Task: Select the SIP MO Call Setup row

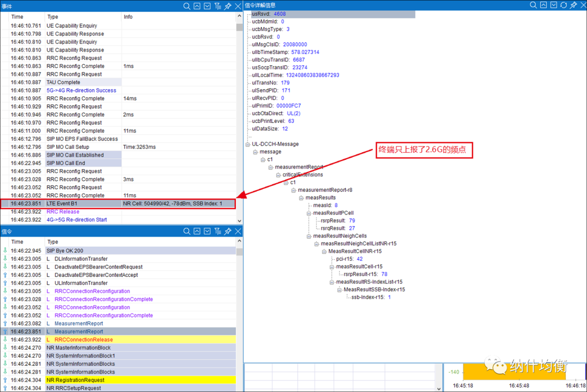Action: (118, 147)
